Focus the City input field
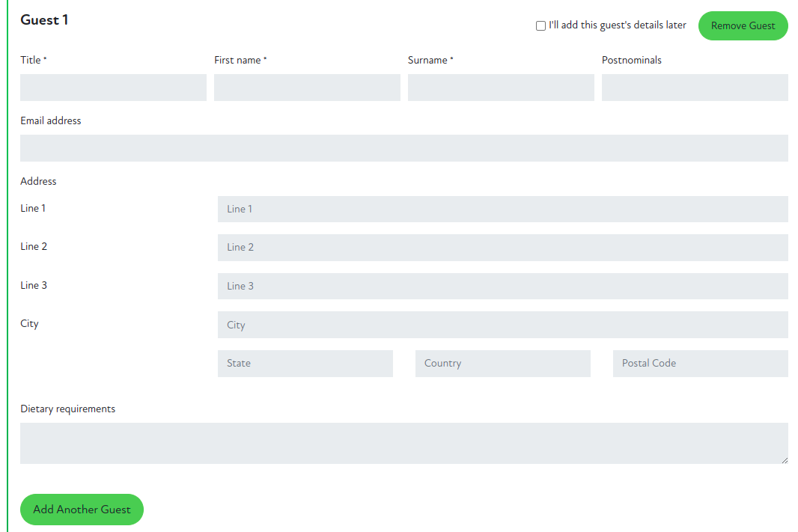 502,325
